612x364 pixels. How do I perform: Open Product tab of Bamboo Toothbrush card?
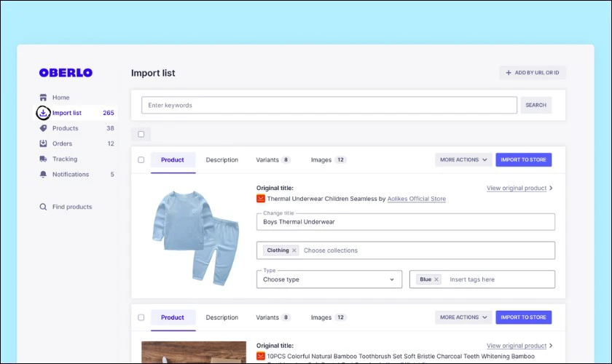pyautogui.click(x=173, y=317)
